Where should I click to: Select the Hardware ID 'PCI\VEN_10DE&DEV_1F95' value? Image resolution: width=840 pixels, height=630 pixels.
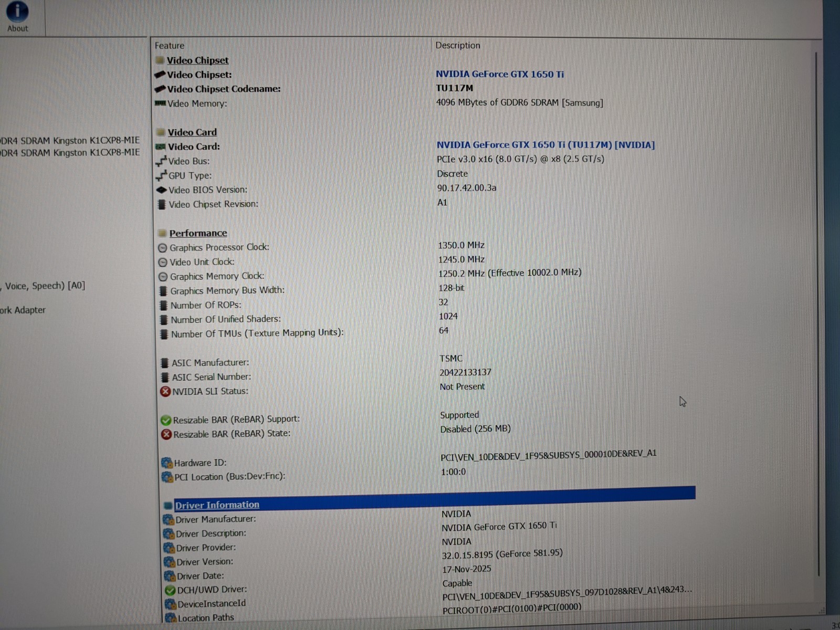point(548,455)
